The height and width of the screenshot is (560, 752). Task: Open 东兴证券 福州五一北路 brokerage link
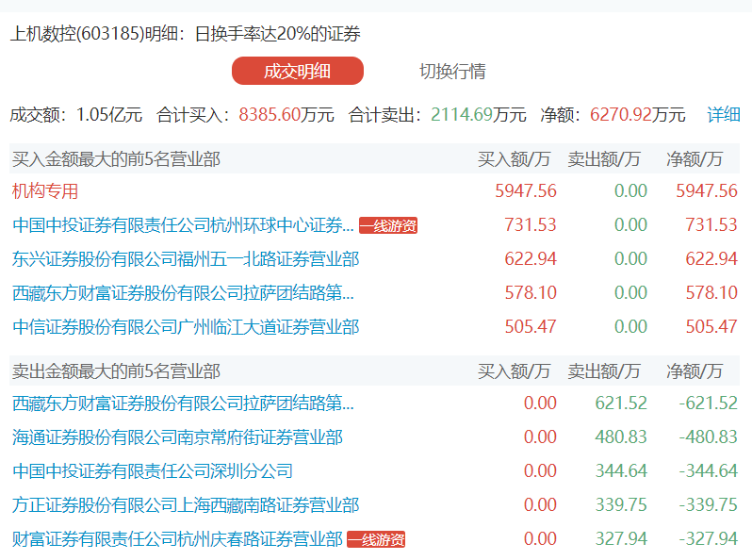click(x=186, y=259)
